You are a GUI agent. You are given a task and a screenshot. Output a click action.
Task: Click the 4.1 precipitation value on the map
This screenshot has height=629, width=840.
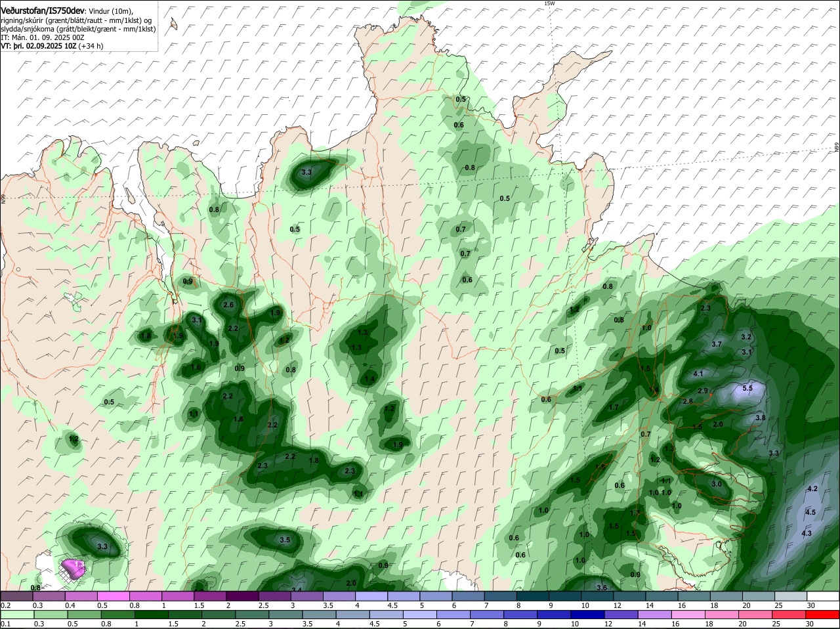(698, 374)
